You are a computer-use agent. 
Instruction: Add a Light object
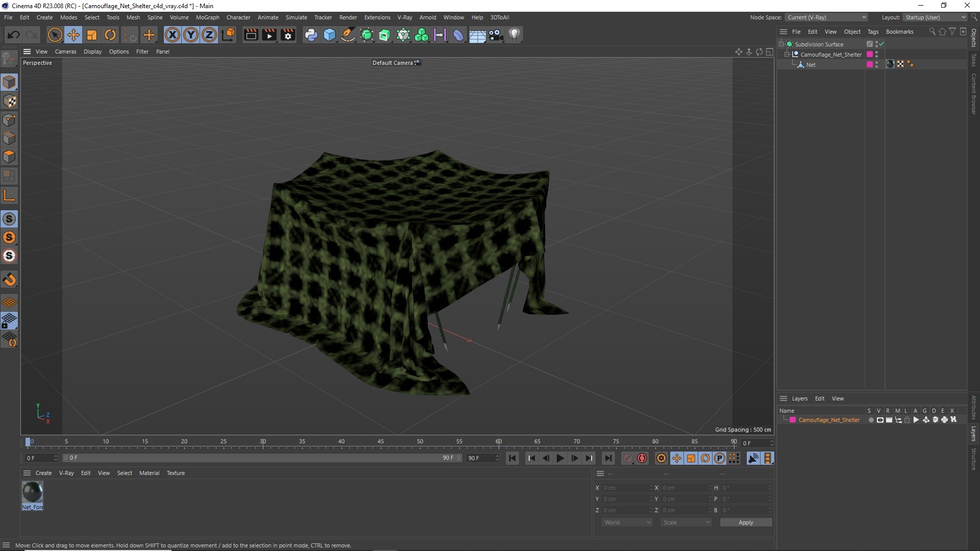[x=514, y=35]
